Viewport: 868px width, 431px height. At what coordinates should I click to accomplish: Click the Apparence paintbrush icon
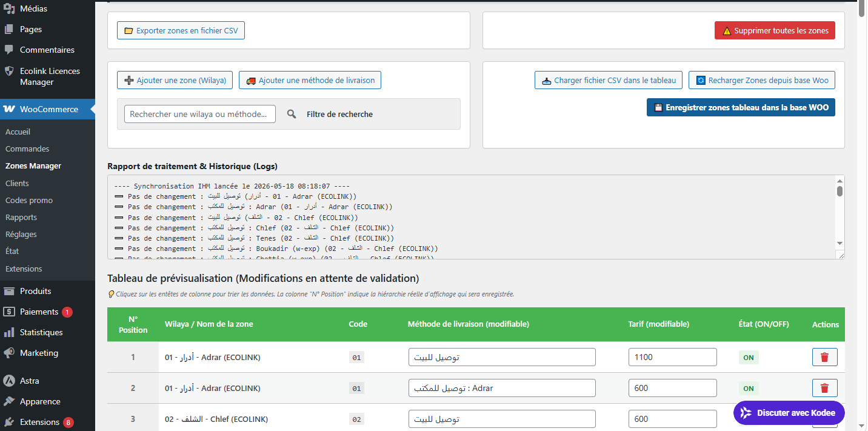coord(9,401)
